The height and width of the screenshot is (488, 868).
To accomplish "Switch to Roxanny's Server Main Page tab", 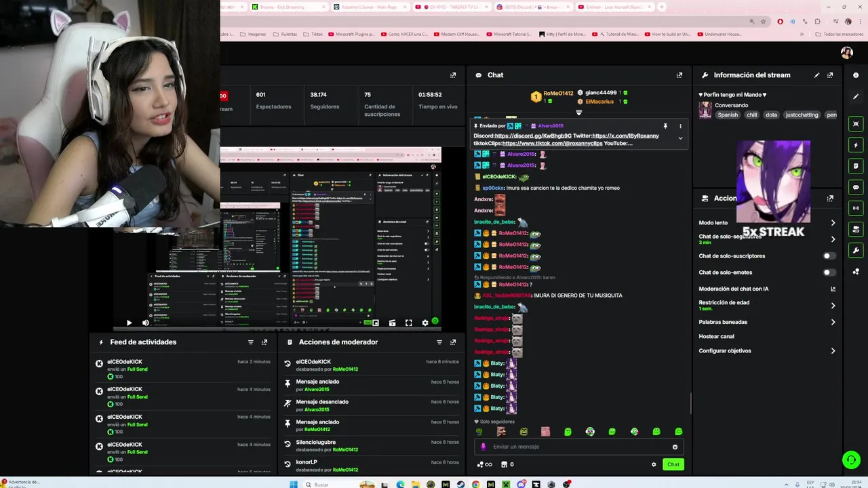I will [x=369, y=7].
